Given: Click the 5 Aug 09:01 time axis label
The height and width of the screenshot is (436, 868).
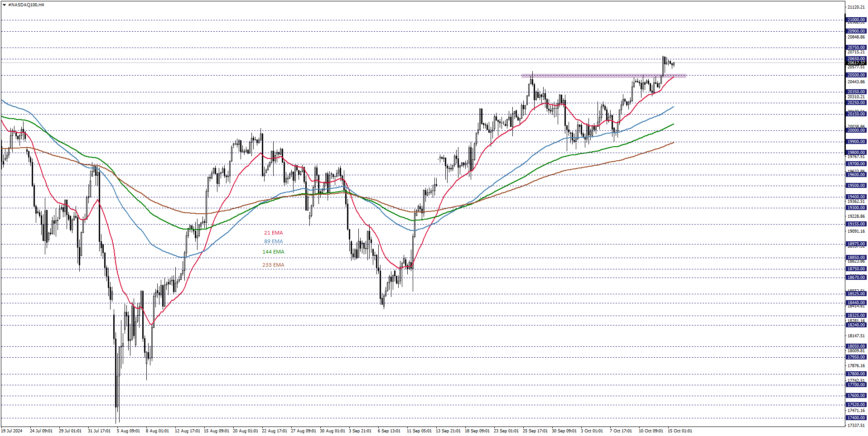Looking at the screenshot, I should point(128,431).
